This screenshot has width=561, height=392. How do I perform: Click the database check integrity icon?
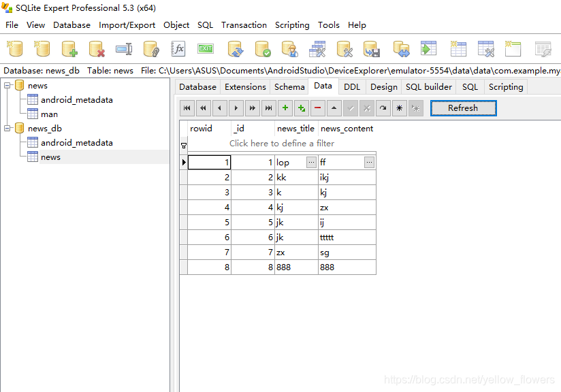(x=263, y=48)
